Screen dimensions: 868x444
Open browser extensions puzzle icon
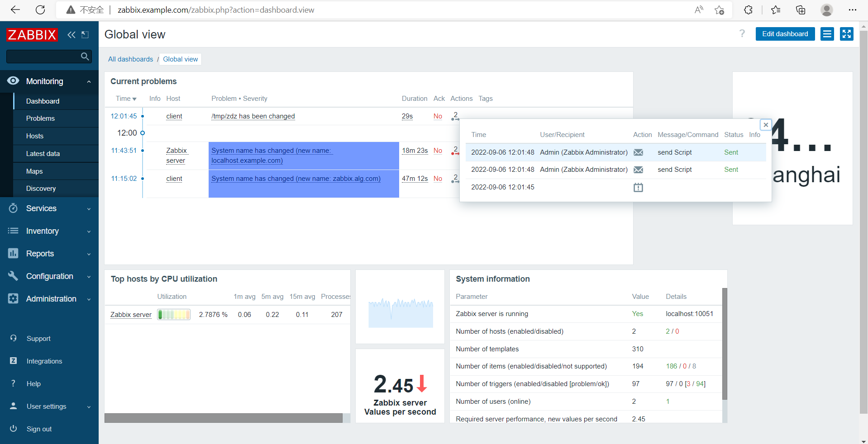point(748,10)
